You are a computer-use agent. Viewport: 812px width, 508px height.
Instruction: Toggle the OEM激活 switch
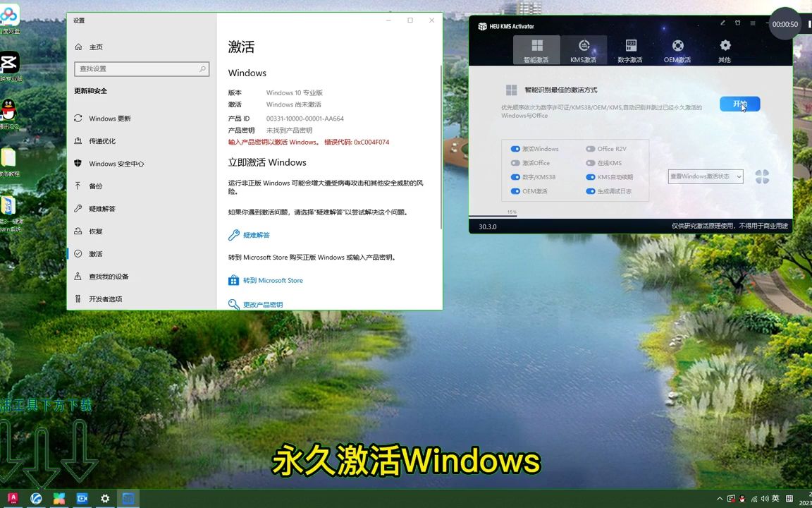[515, 191]
